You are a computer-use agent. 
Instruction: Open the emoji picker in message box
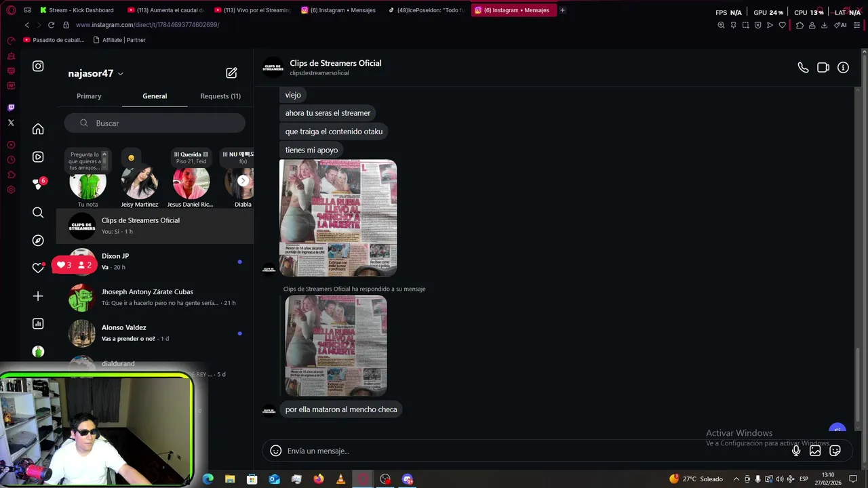(276, 451)
